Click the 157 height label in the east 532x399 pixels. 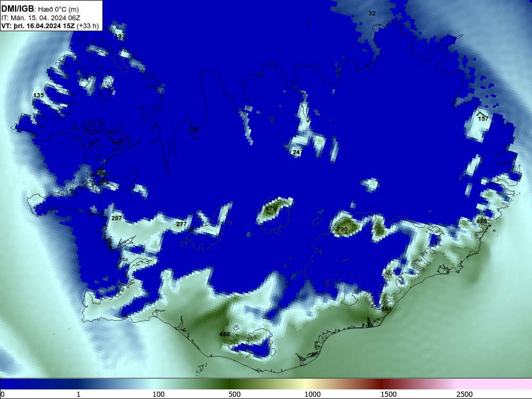[x=483, y=119]
